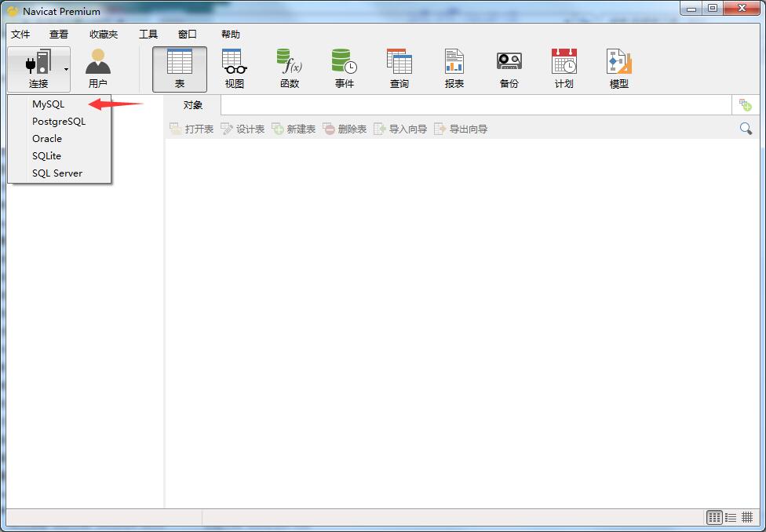Image resolution: width=766 pixels, height=532 pixels.
Task: Open the 模型 model toolbar icon
Action: click(x=619, y=69)
